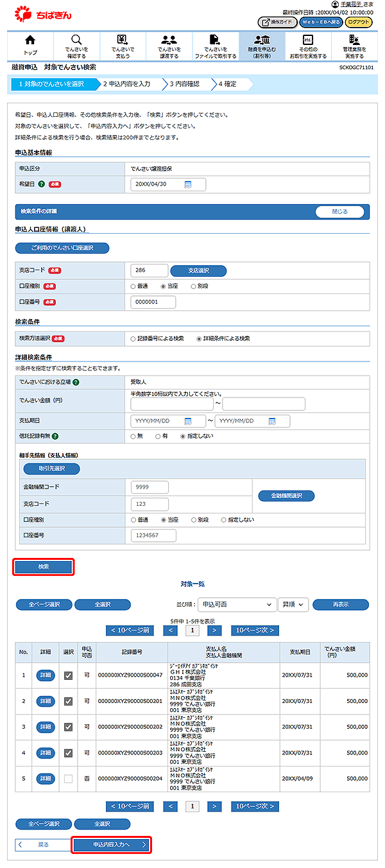Click top 全選択 button

(103, 605)
